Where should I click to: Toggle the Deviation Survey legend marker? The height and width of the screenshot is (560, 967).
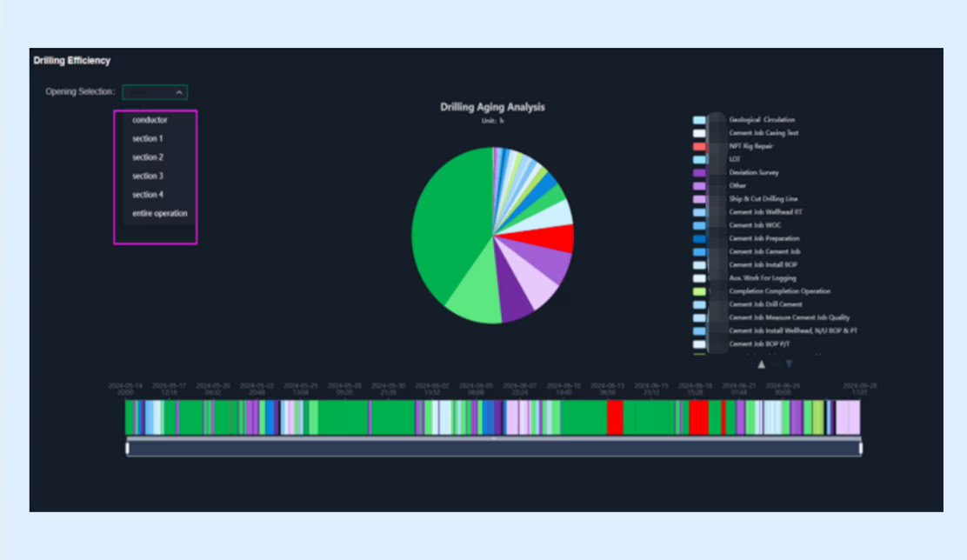pos(699,173)
